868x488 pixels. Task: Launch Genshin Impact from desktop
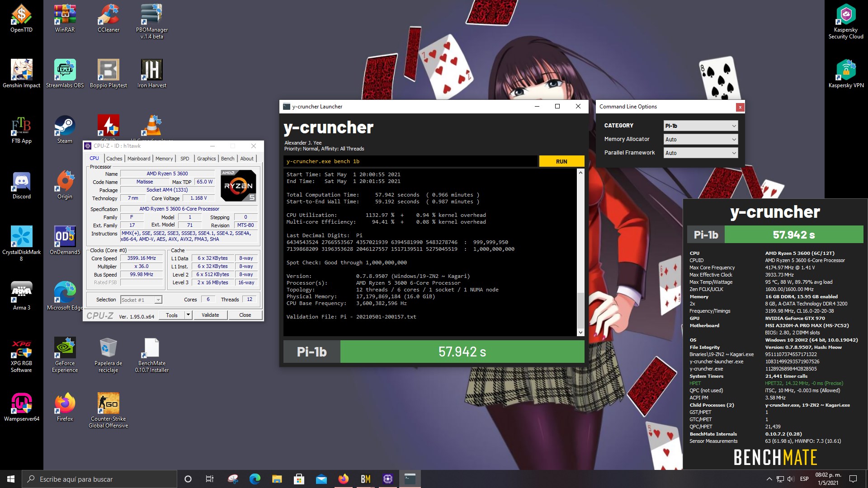click(21, 74)
